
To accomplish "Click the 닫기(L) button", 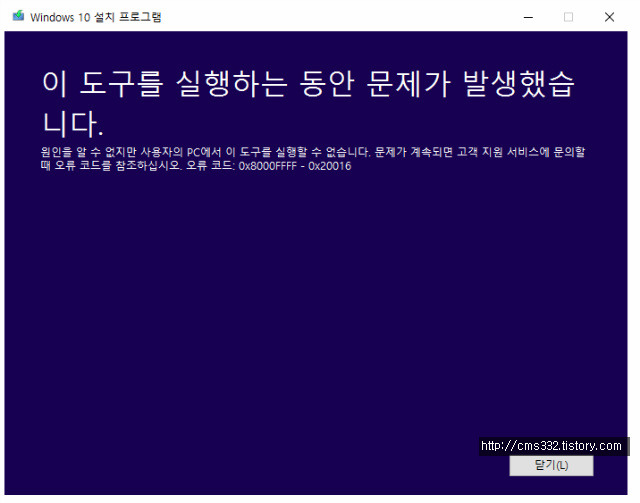I will 551,465.
